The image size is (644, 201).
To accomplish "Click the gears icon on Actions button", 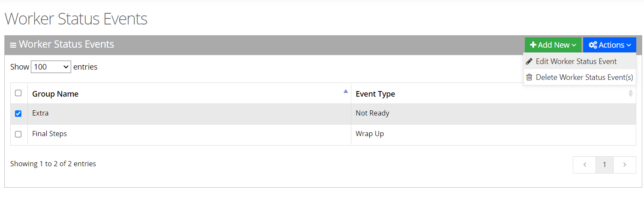I will click(593, 45).
